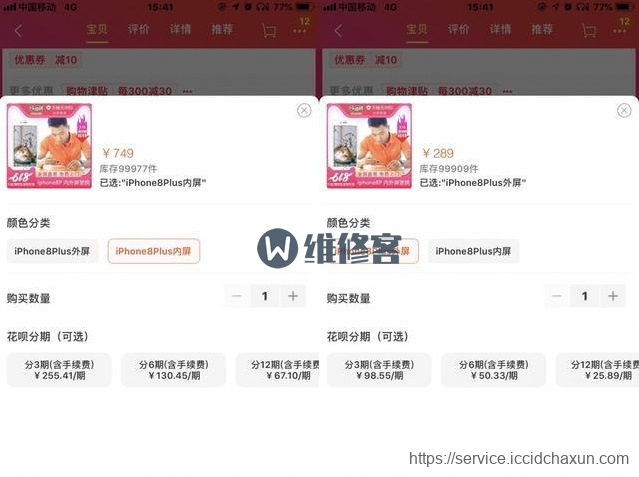Screen dimensions: 639x477
Task: Click the quantity field on the left panel
Action: [x=265, y=296]
